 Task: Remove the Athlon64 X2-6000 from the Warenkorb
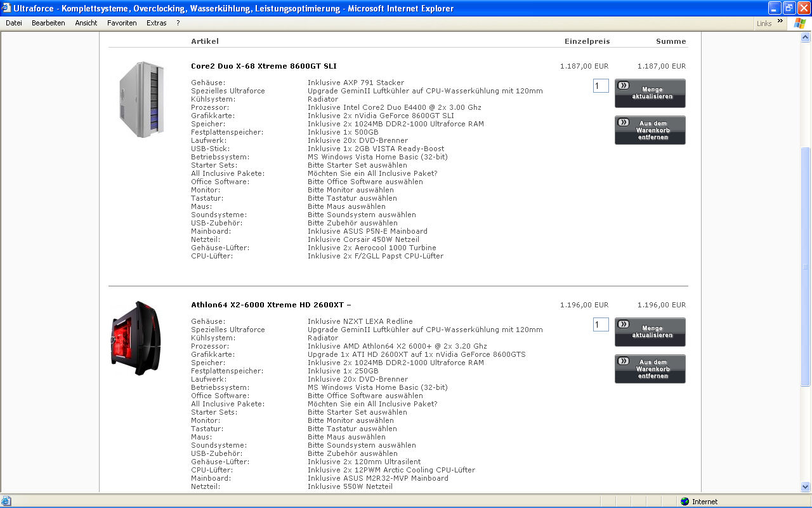pos(650,369)
